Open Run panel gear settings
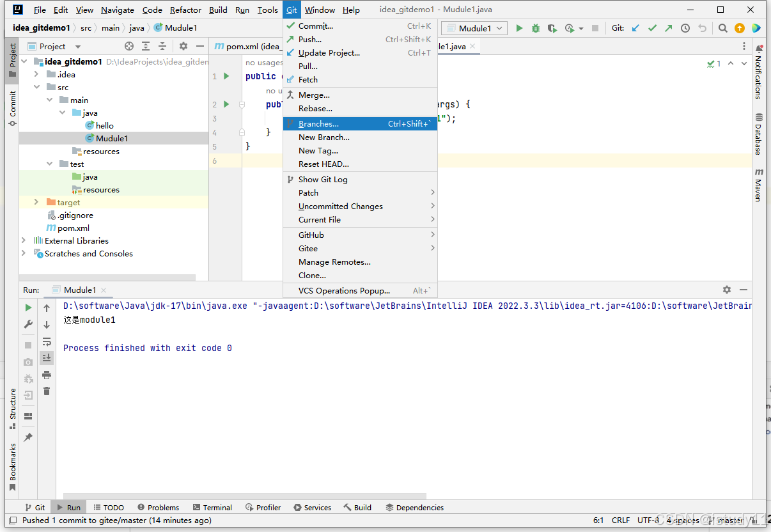The height and width of the screenshot is (532, 771). click(727, 290)
